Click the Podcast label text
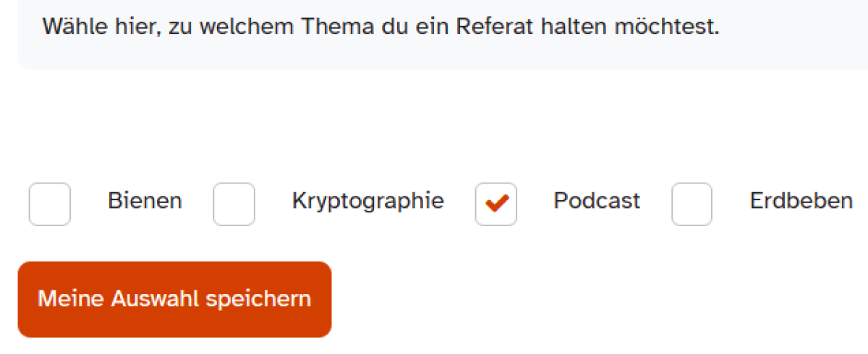Image resolution: width=868 pixels, height=354 pixels. click(x=597, y=201)
